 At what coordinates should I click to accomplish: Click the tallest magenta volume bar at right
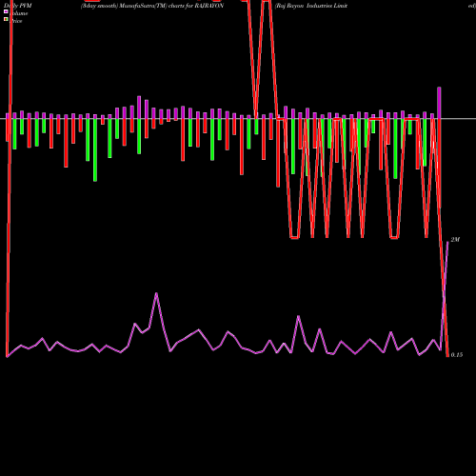(439, 103)
